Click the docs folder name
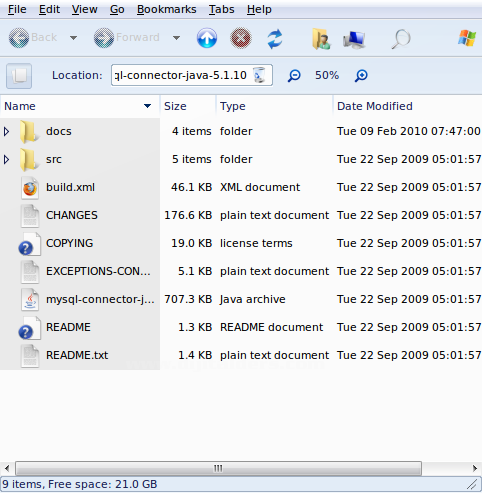 tap(59, 131)
